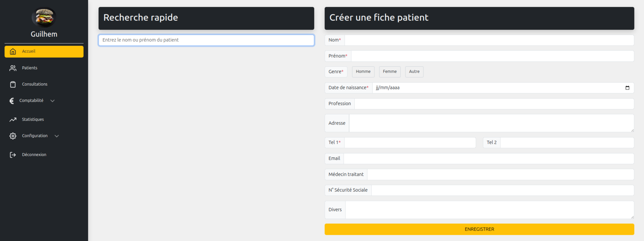Click the Configuration gear icon
This screenshot has width=644, height=241.
(13, 136)
